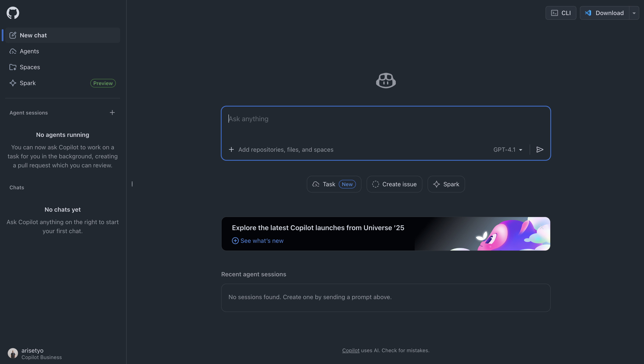Viewport: 644px width, 364px height.
Task: Open Agents in the sidebar
Action: 29,51
